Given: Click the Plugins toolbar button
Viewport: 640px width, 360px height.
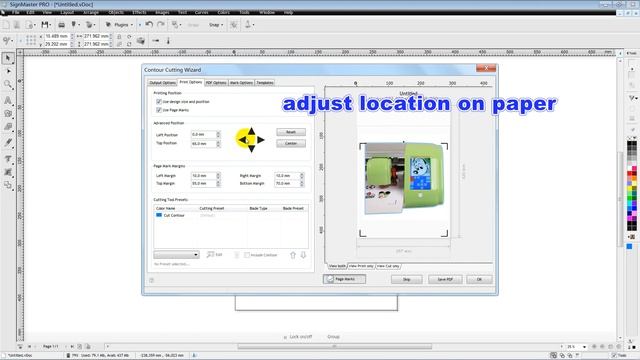Looking at the screenshot, I should pyautogui.click(x=119, y=25).
